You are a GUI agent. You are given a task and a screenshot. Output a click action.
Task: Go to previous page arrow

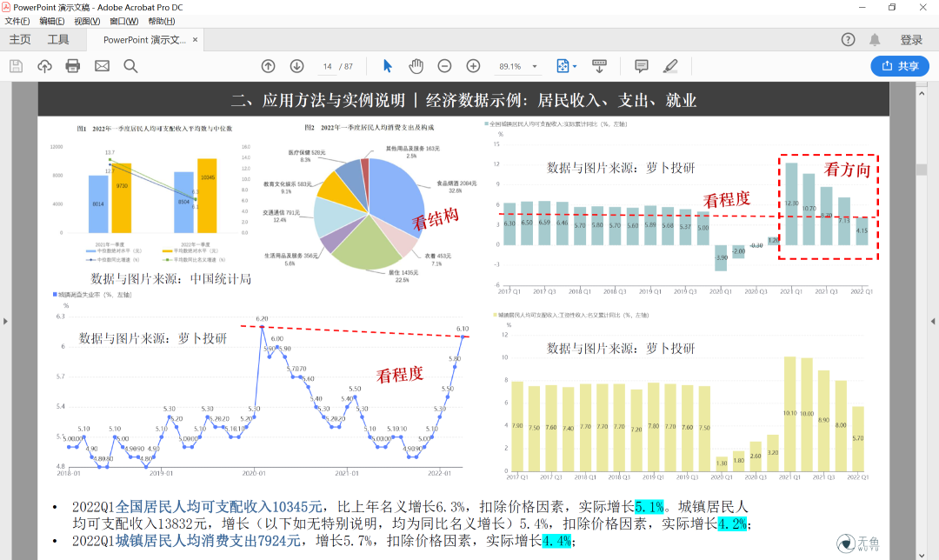tap(269, 66)
